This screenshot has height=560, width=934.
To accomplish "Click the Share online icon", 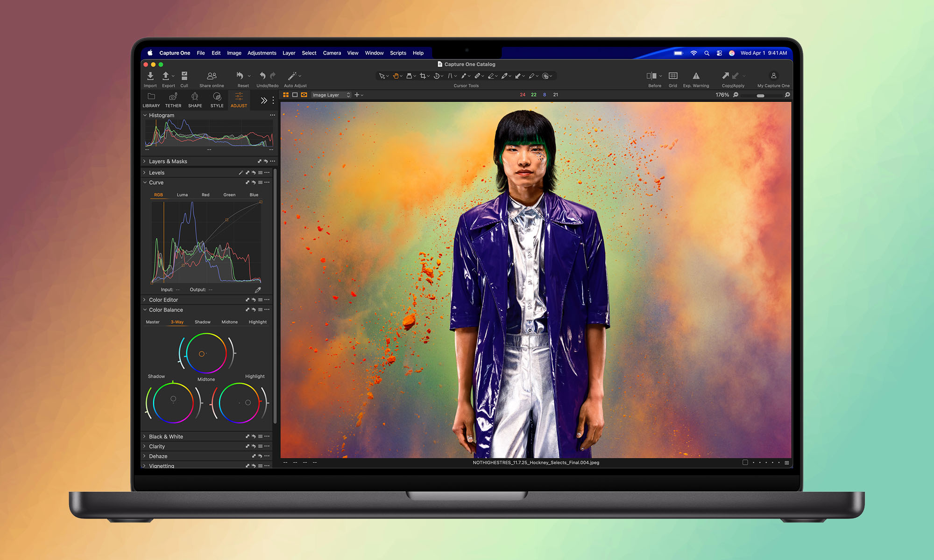I will pos(212,76).
